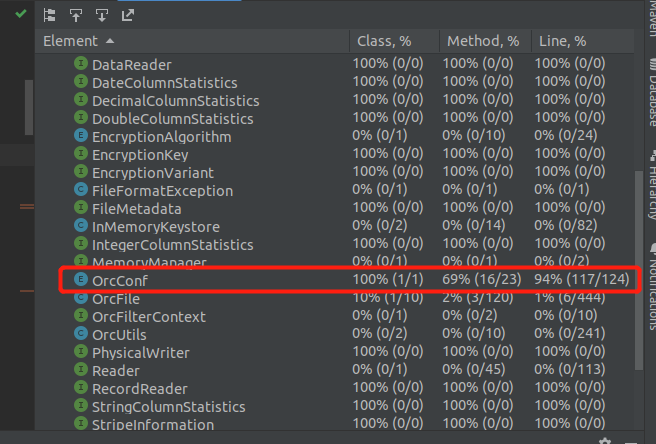
Task: Click the coverage list vertical scrollbar
Action: 638,270
